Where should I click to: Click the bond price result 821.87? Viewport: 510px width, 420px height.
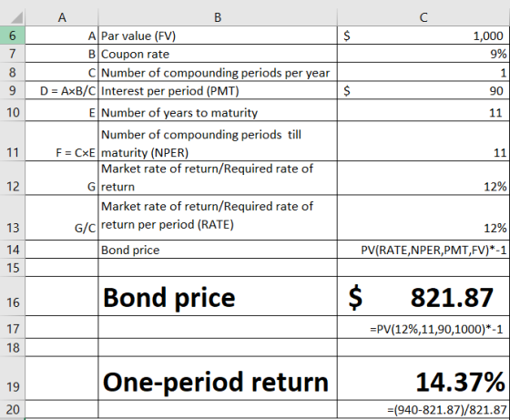tap(423, 296)
